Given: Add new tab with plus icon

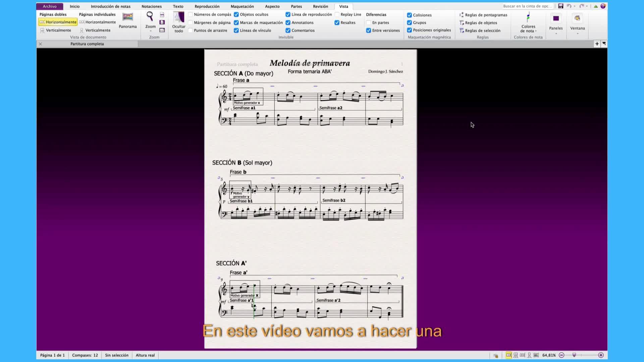Looking at the screenshot, I should click(597, 44).
